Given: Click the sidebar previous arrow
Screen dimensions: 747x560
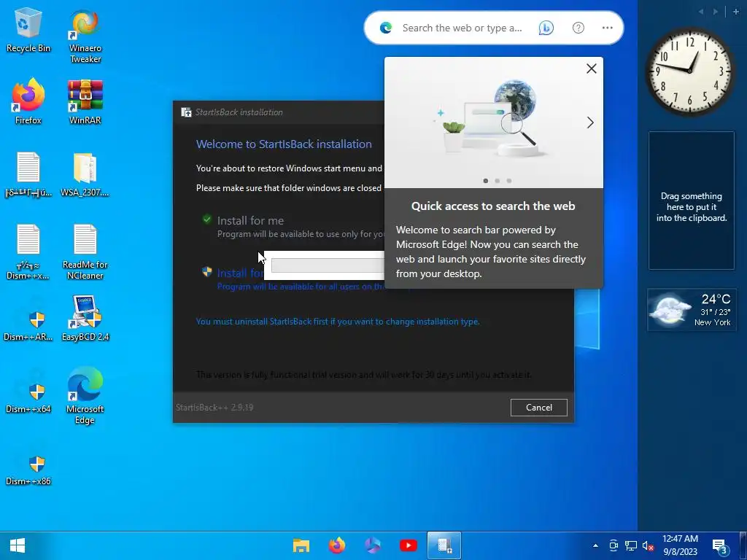Looking at the screenshot, I should click(x=701, y=12).
